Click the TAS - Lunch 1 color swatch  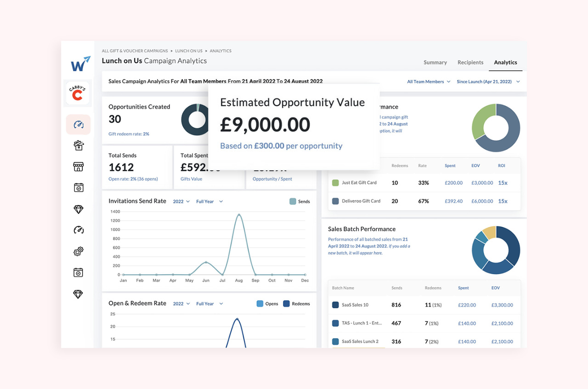335,323
